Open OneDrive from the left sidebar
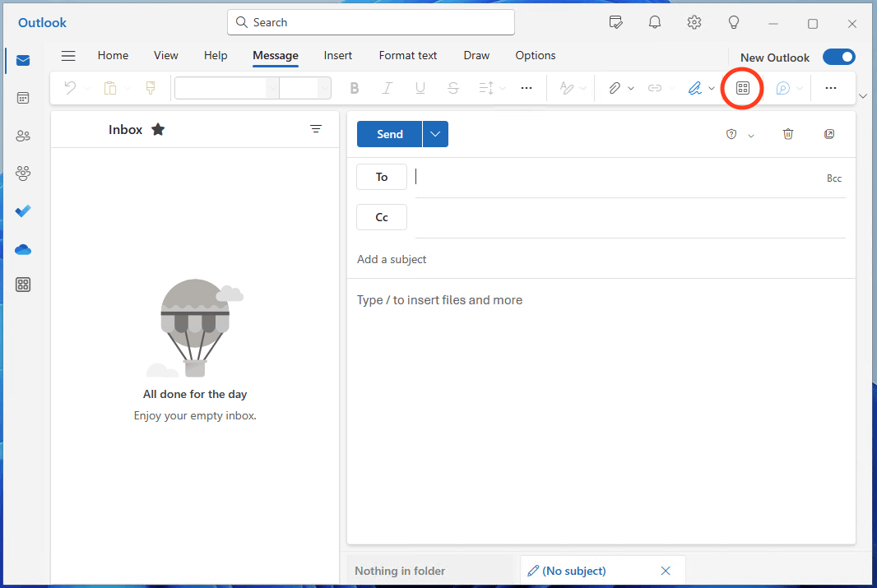The width and height of the screenshot is (877, 588). (23, 249)
